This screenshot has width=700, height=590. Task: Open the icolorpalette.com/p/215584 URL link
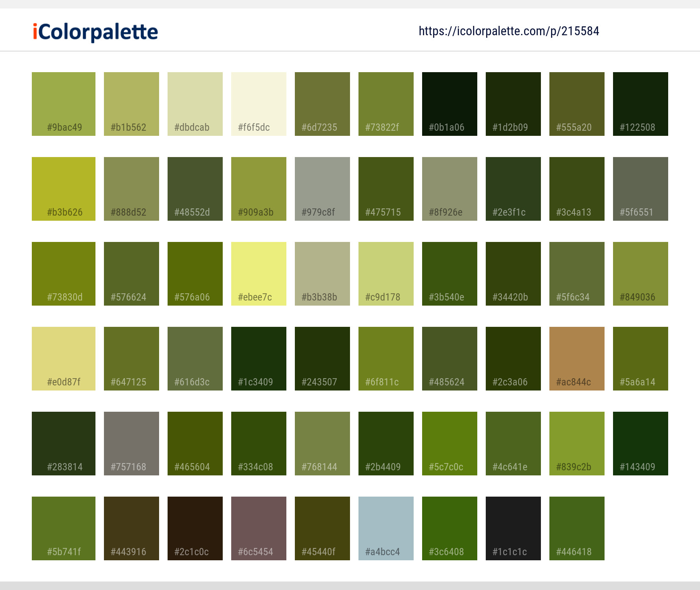click(509, 31)
